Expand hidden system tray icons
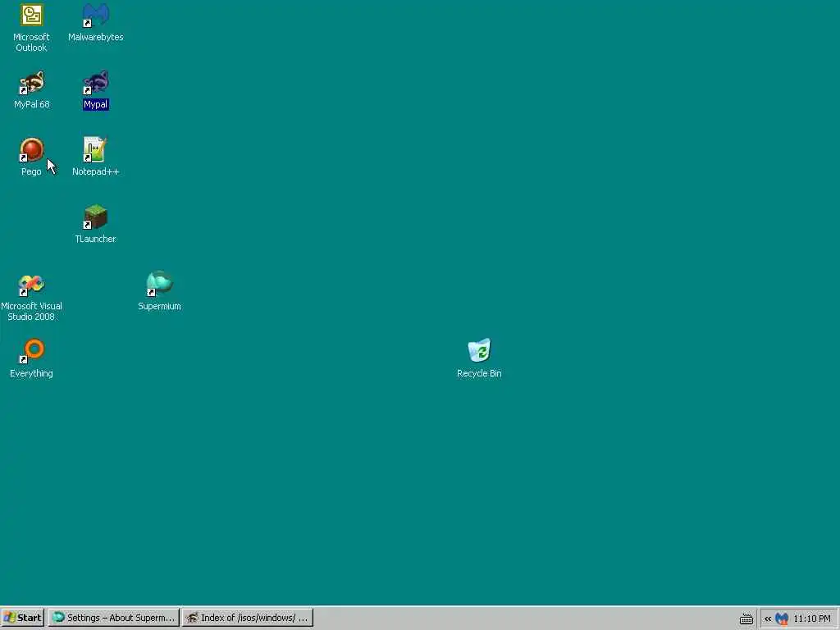The image size is (840, 630). tap(768, 619)
